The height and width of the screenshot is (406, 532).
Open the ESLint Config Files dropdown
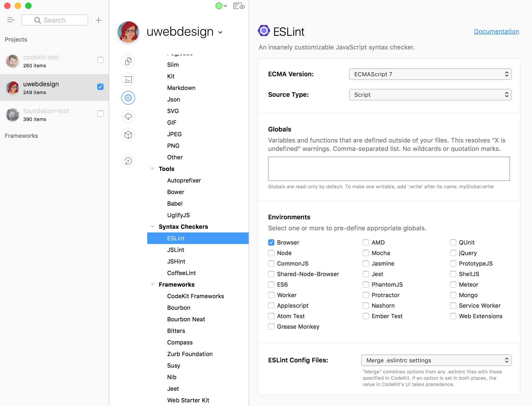(x=436, y=360)
